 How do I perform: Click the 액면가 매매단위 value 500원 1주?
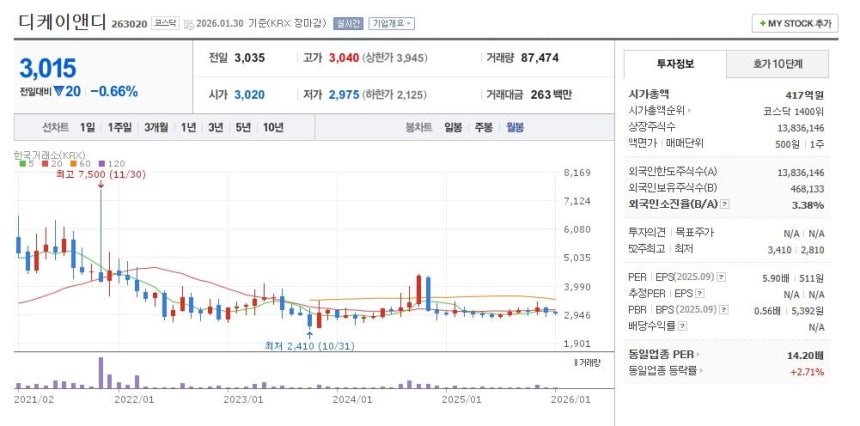[800, 144]
